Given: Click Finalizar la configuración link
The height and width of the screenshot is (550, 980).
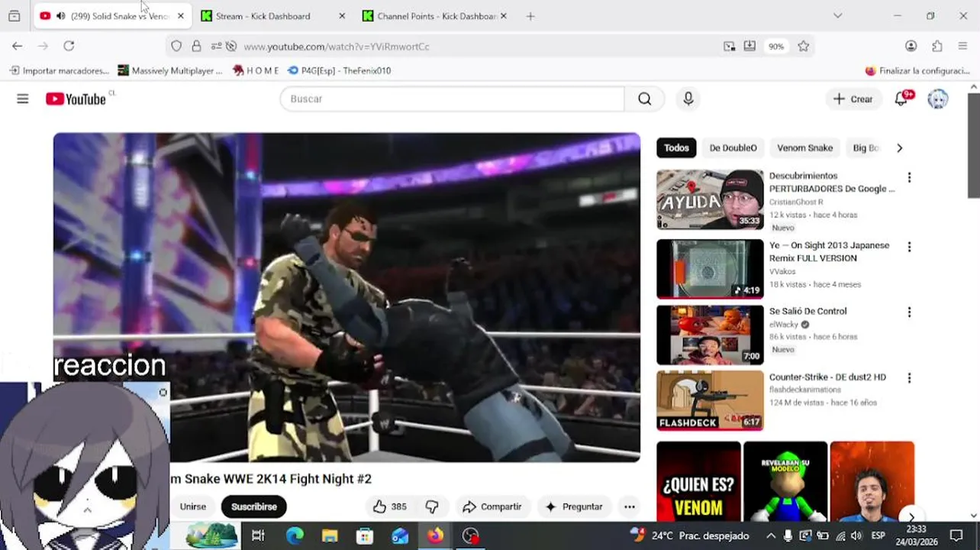Looking at the screenshot, I should tap(917, 70).
